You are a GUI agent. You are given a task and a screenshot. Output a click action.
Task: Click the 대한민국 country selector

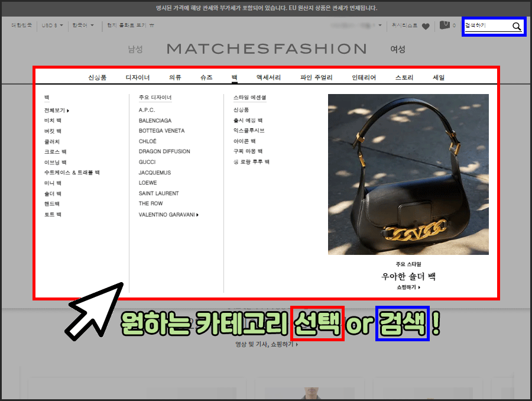(x=21, y=25)
